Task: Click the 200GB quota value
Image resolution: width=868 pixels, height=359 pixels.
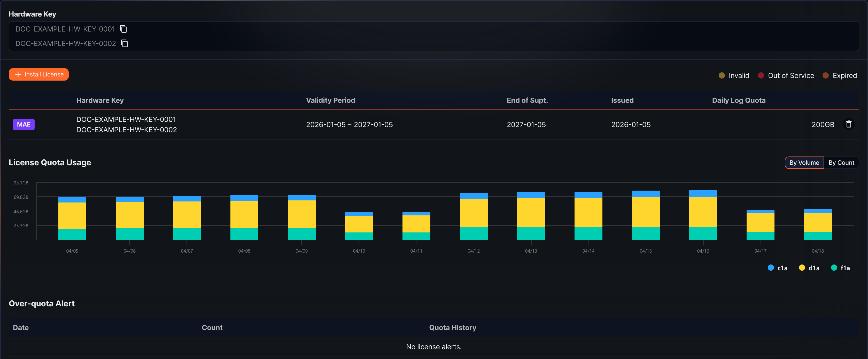Action: pos(823,124)
